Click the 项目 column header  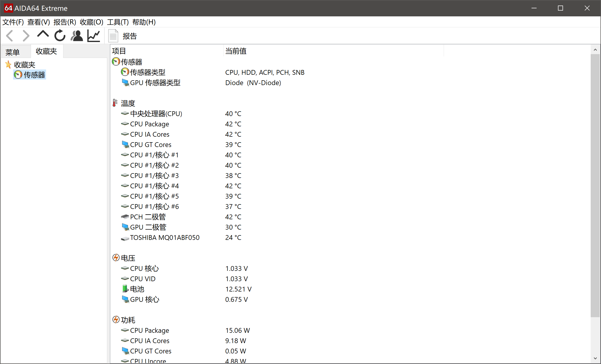point(167,51)
